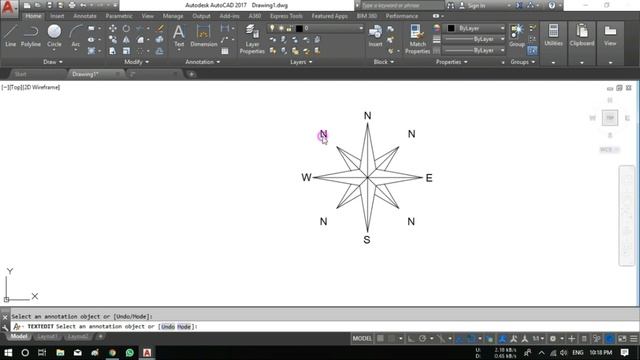This screenshot has width=640, height=360.
Task: Activate Match Properties tool
Action: coord(417,39)
